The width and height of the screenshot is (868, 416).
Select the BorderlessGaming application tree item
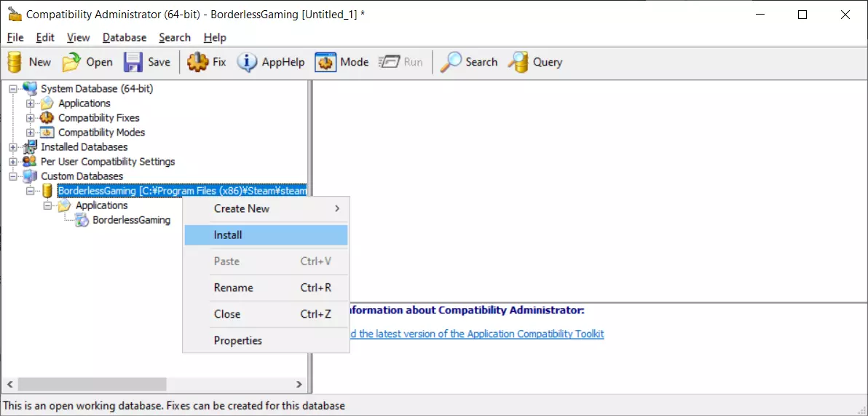click(x=131, y=221)
